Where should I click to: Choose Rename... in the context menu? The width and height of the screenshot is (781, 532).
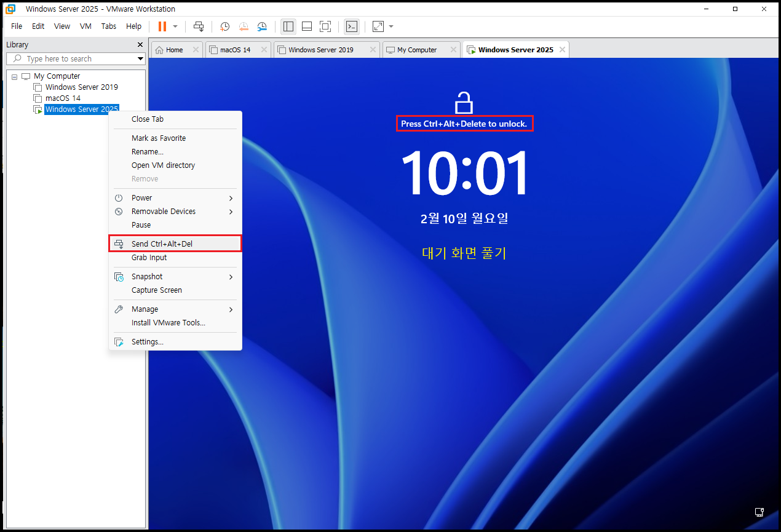point(175,152)
